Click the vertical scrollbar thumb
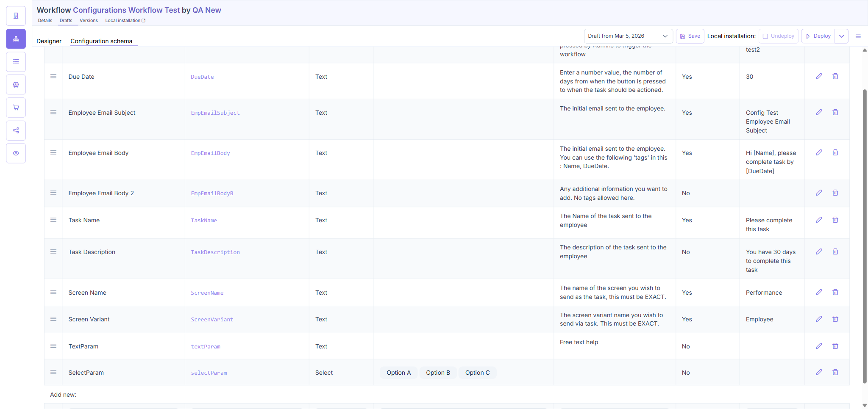Screen dimensions: 868x409 865,236
